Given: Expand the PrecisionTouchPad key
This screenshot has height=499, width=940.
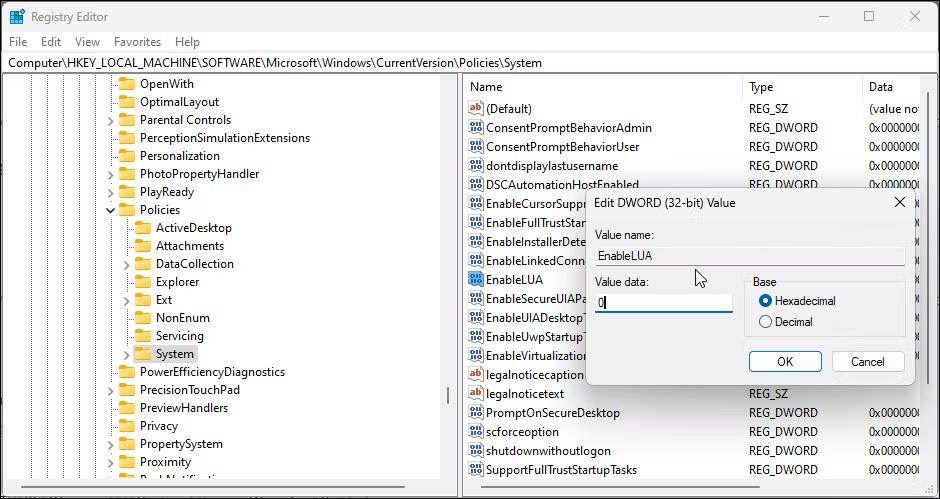Looking at the screenshot, I should click(x=110, y=390).
